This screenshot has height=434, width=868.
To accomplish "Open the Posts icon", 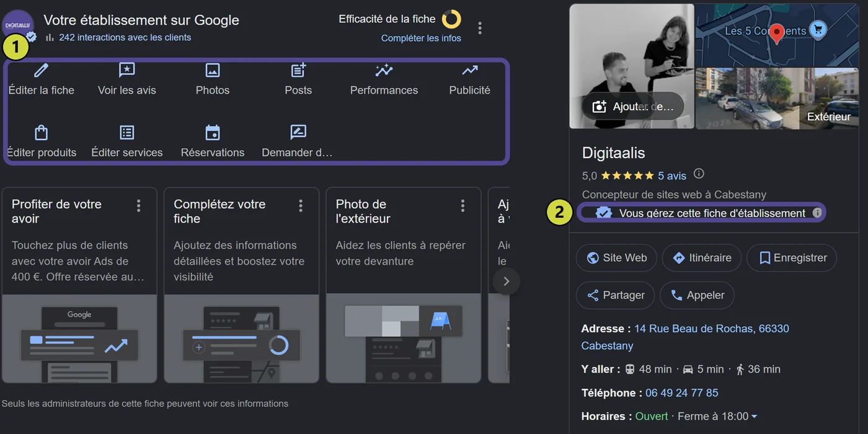I will (x=298, y=70).
